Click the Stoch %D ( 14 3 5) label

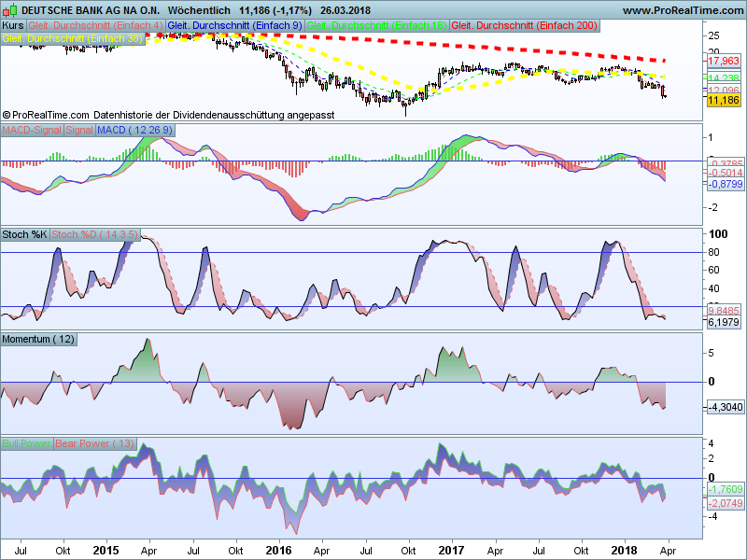tap(95, 235)
